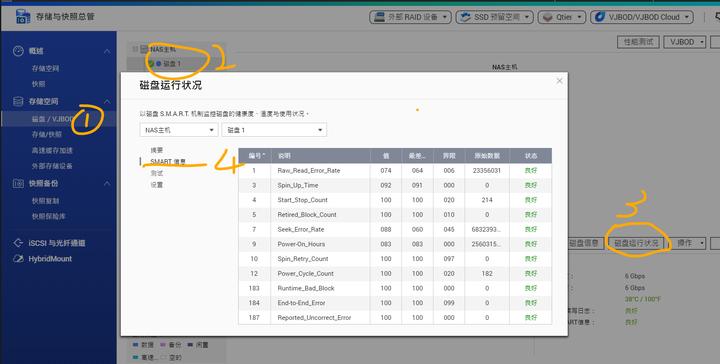Viewport: 720px width, 364px height.
Task: Click the 磁盘信息 button
Action: click(584, 243)
